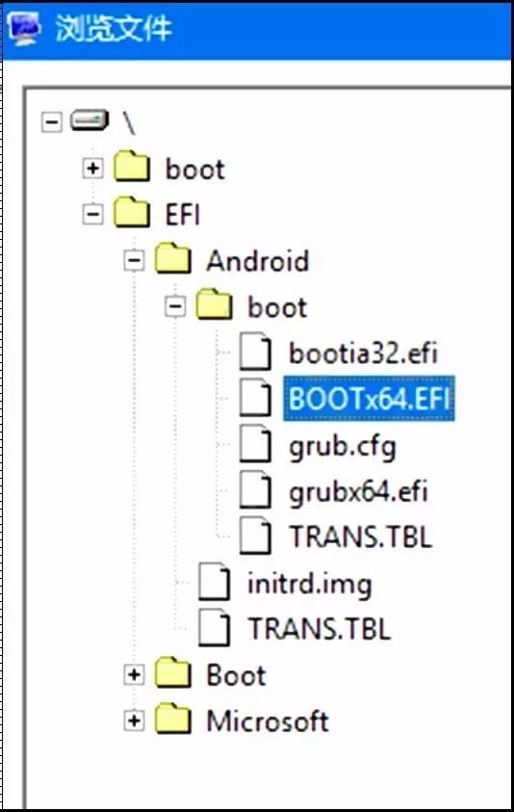The image size is (514, 812).
Task: Collapse the root drive node
Action: tap(52, 122)
